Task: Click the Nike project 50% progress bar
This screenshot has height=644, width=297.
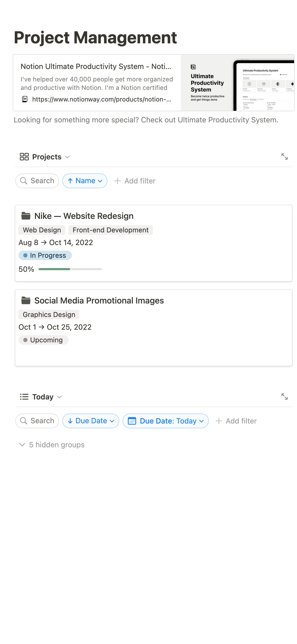Action: [x=70, y=269]
